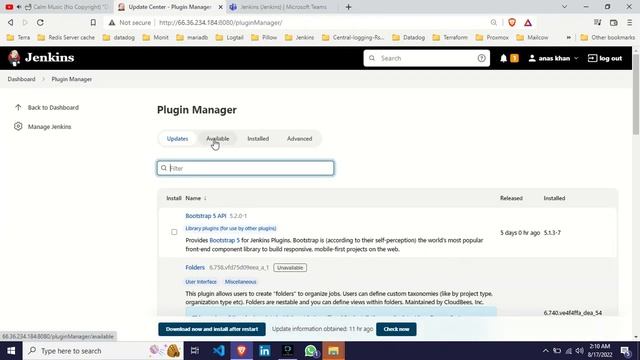Click the Brave shields icon

[x=512, y=22]
